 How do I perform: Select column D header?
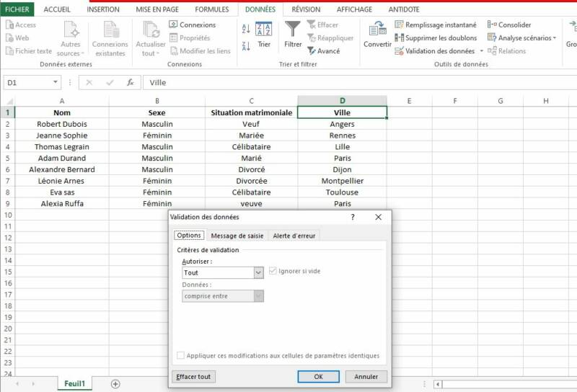[x=342, y=101]
